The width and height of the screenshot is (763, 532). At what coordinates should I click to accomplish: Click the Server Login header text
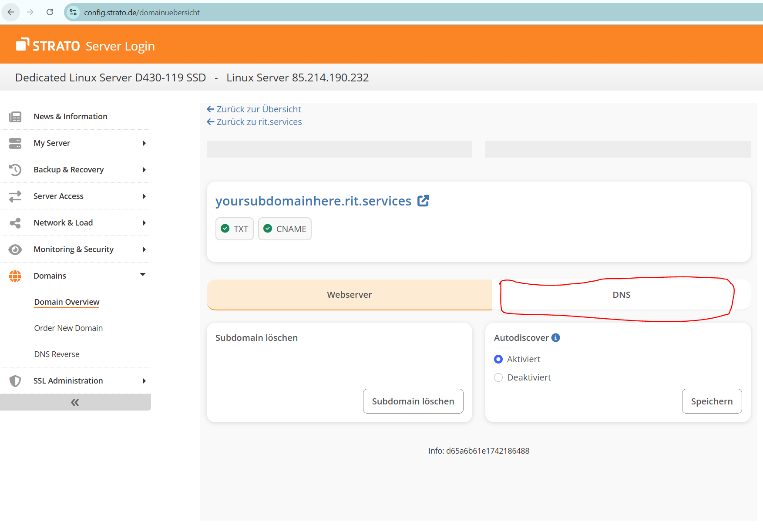click(120, 46)
